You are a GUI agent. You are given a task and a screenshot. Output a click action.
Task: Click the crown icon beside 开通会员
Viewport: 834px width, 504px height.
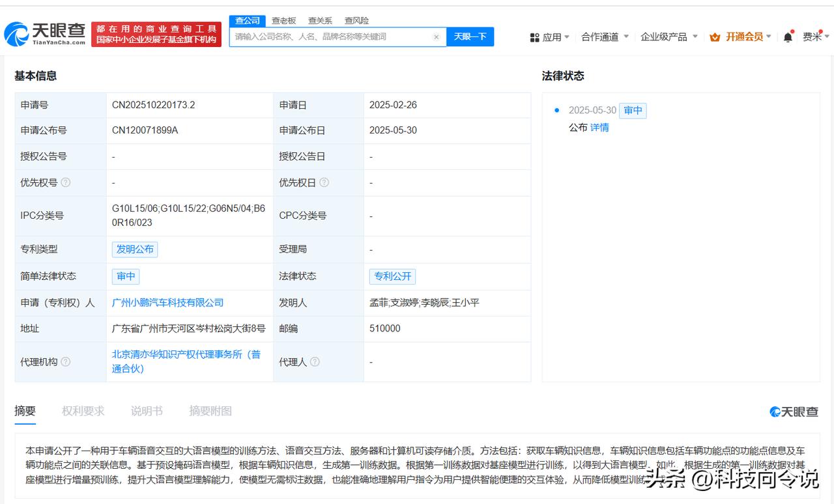coord(715,37)
